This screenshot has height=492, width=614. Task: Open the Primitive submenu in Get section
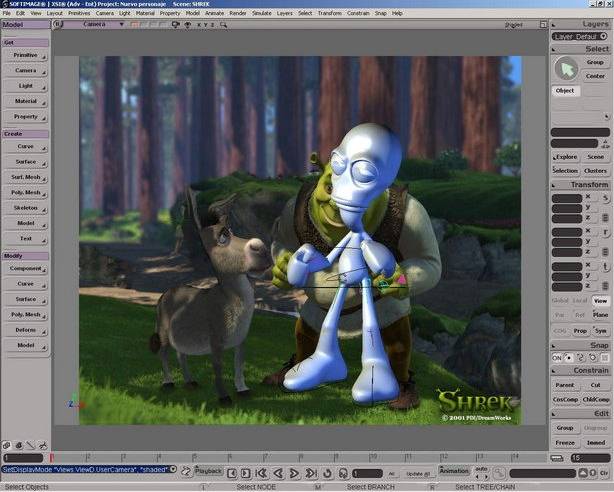coord(25,55)
